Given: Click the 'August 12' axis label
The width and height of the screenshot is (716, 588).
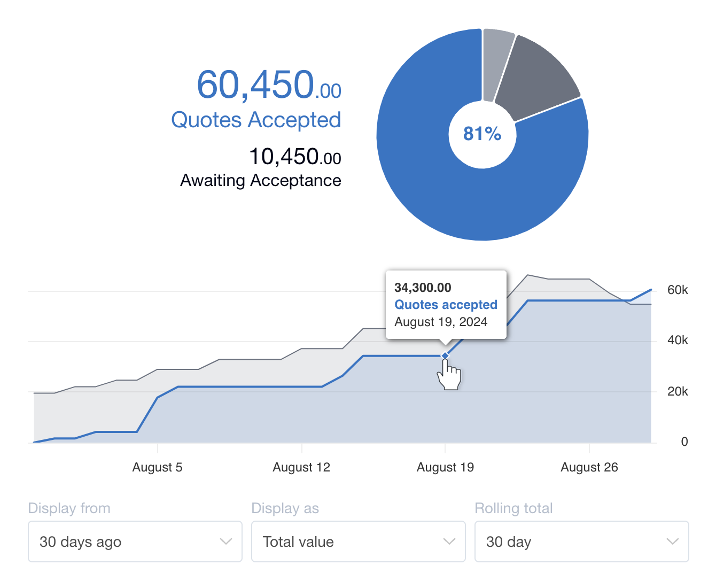Looking at the screenshot, I should pos(301,467).
